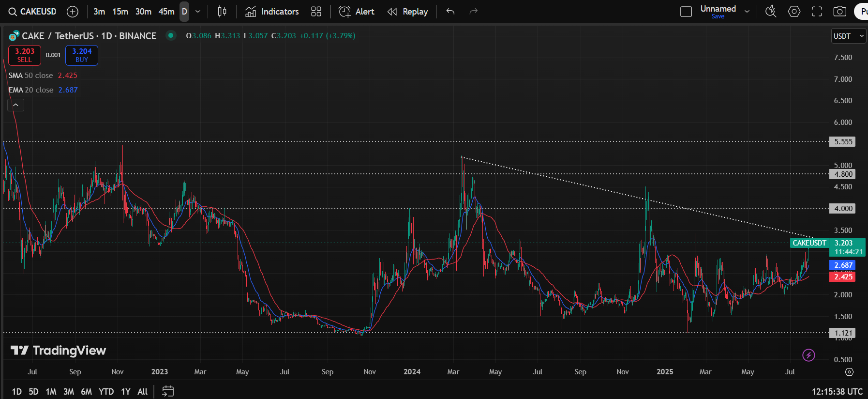
Task: Set date range to YTD
Action: [x=106, y=392]
